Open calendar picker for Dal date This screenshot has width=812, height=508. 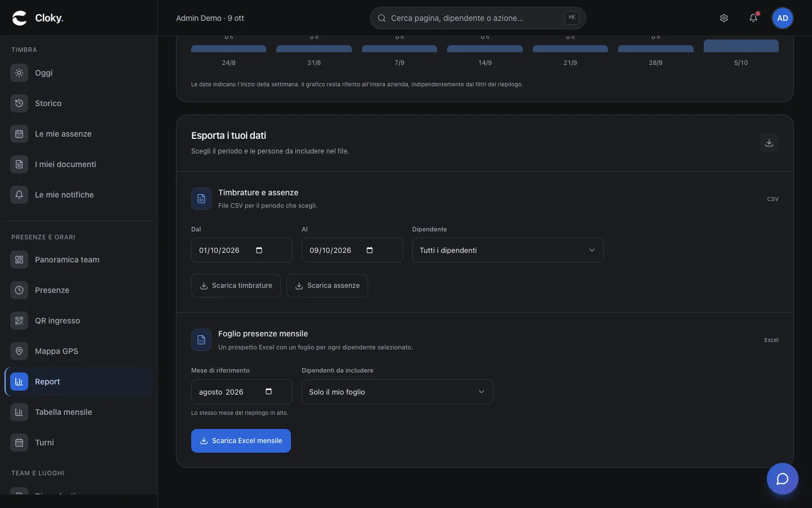259,250
